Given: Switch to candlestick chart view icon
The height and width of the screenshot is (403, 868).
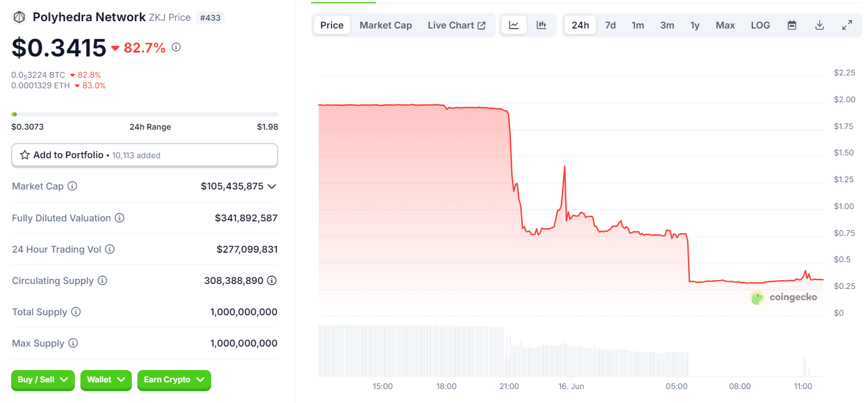Looking at the screenshot, I should (541, 25).
